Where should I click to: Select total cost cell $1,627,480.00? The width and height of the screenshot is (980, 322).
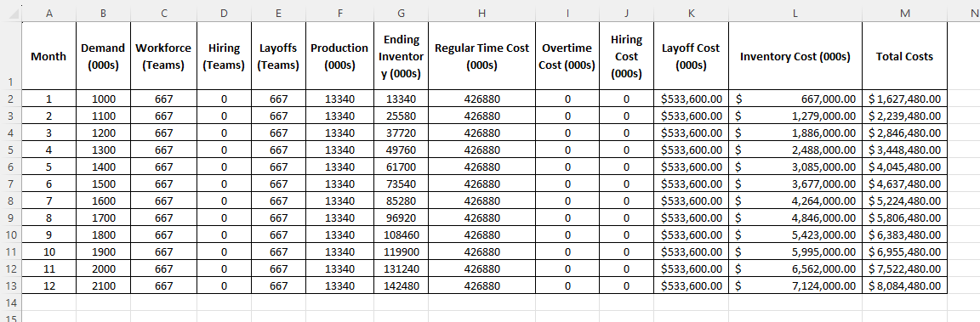[904, 99]
